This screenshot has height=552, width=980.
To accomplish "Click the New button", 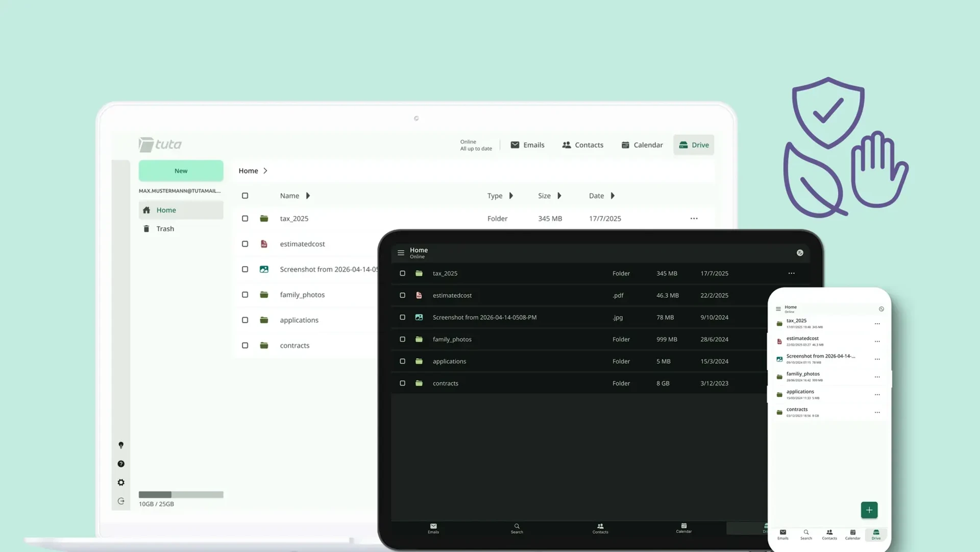I will 181,171.
